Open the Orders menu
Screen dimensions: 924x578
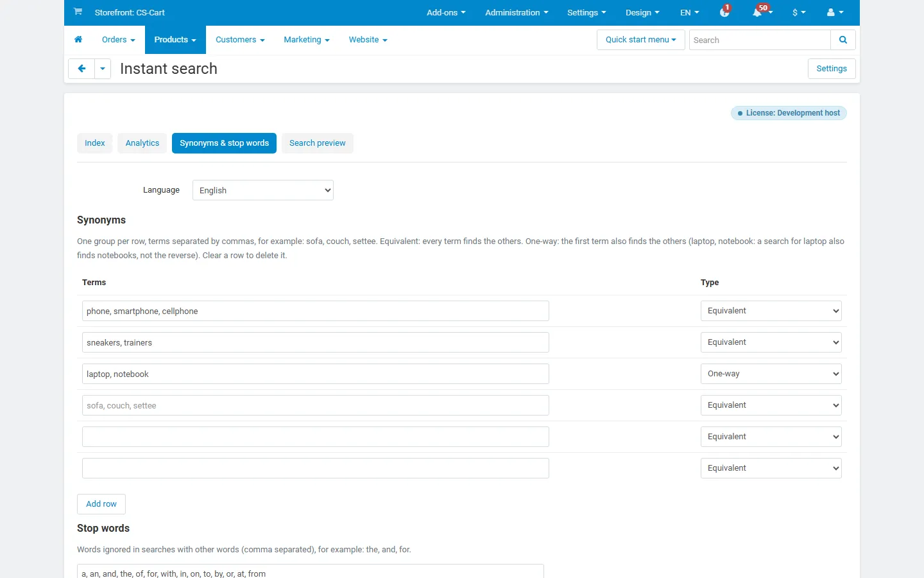tap(119, 40)
